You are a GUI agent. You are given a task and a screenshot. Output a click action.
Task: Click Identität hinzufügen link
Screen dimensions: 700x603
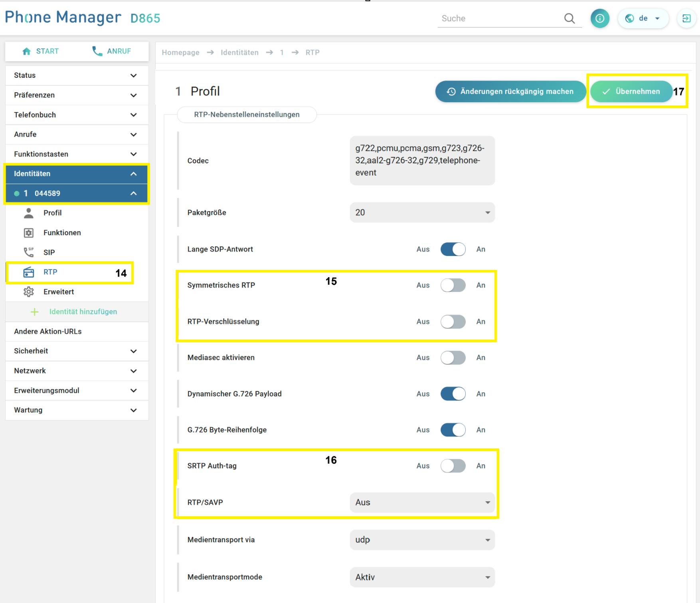click(x=83, y=312)
